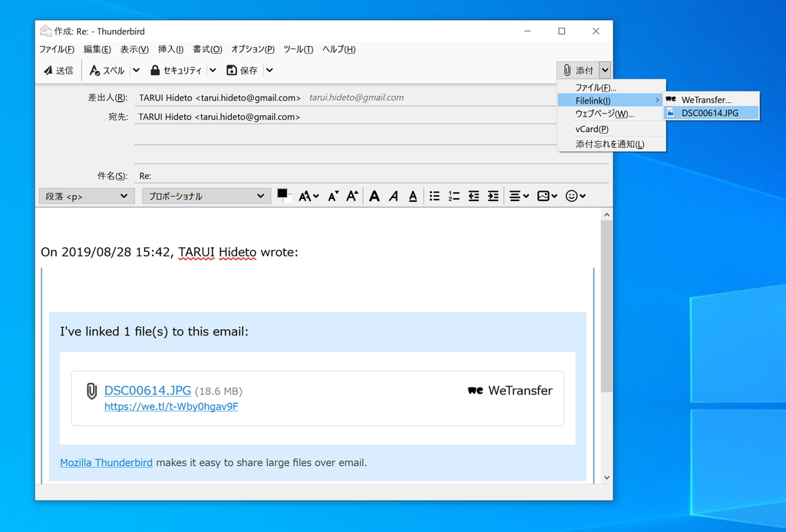The height and width of the screenshot is (532, 786).
Task: Click the Mozilla Thunderbird link
Action: point(106,462)
